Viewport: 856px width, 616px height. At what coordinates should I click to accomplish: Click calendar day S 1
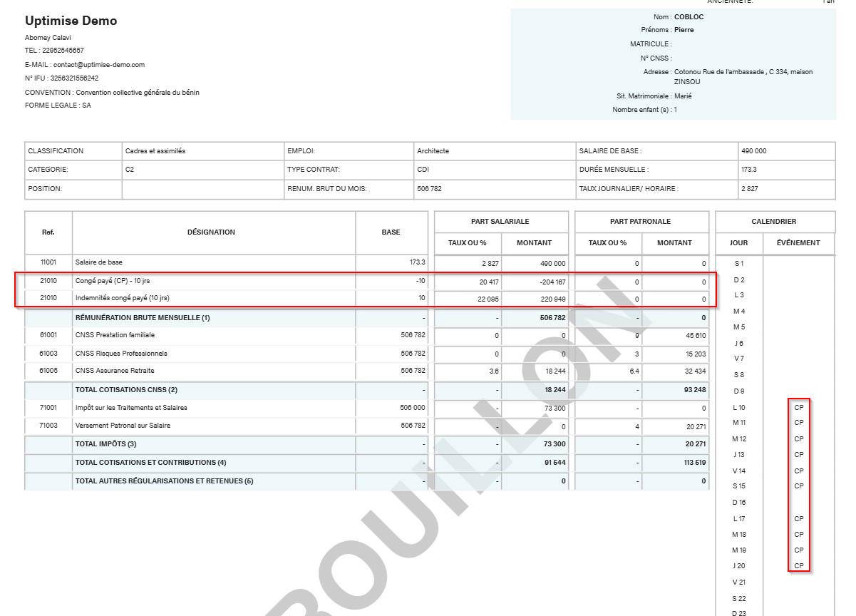739,264
